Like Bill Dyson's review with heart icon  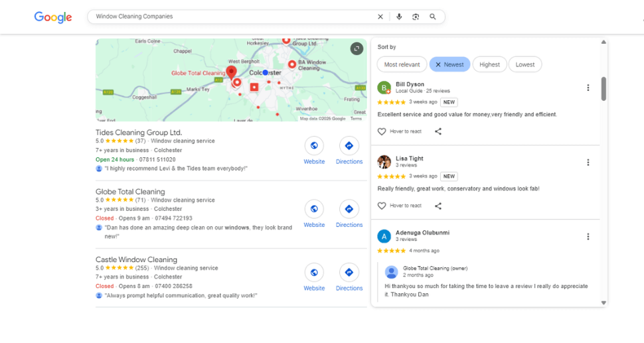click(382, 132)
